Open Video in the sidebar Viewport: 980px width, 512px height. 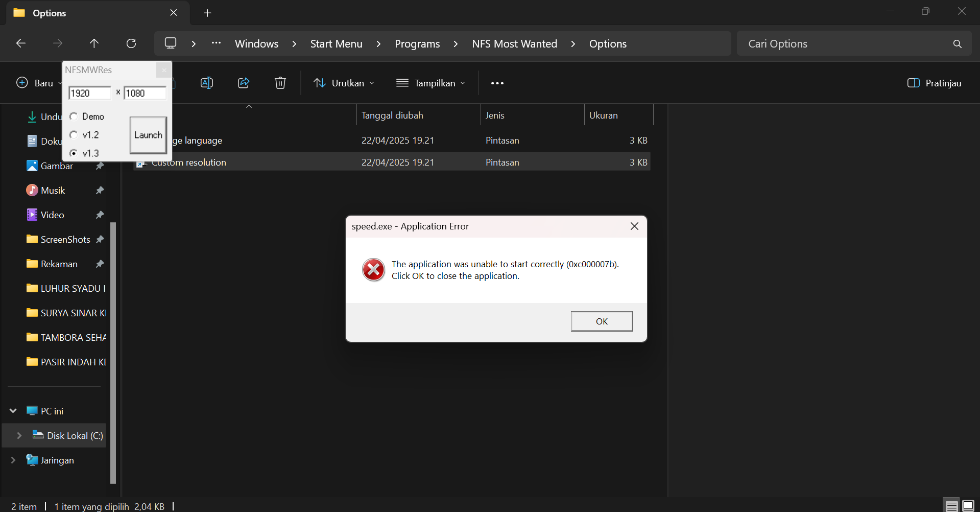[52, 215]
